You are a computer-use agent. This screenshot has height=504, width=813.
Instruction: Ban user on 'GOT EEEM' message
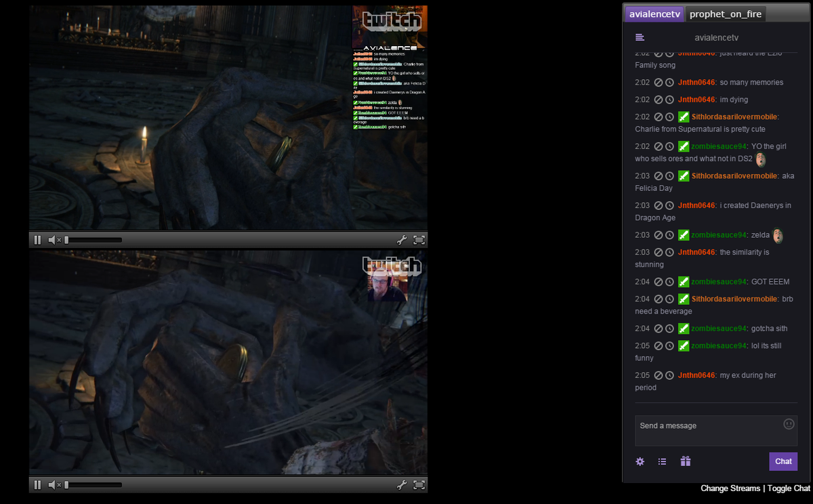tap(658, 282)
